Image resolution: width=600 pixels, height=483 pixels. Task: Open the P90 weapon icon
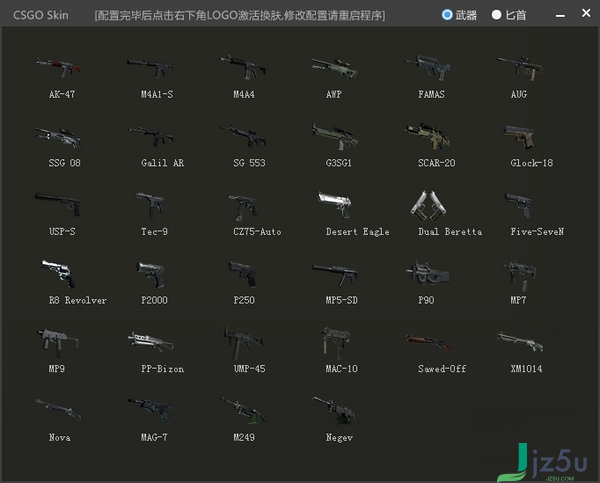pos(427,273)
